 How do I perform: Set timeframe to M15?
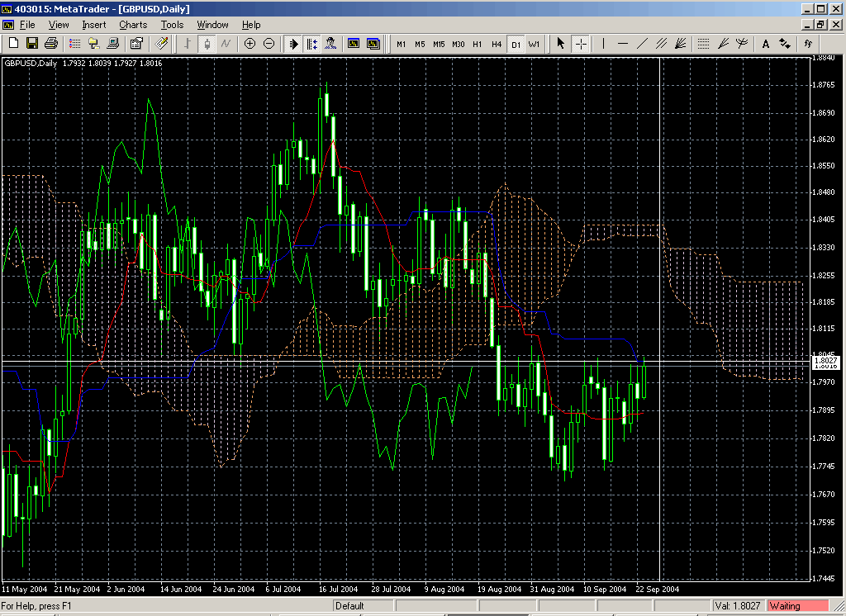(x=439, y=44)
